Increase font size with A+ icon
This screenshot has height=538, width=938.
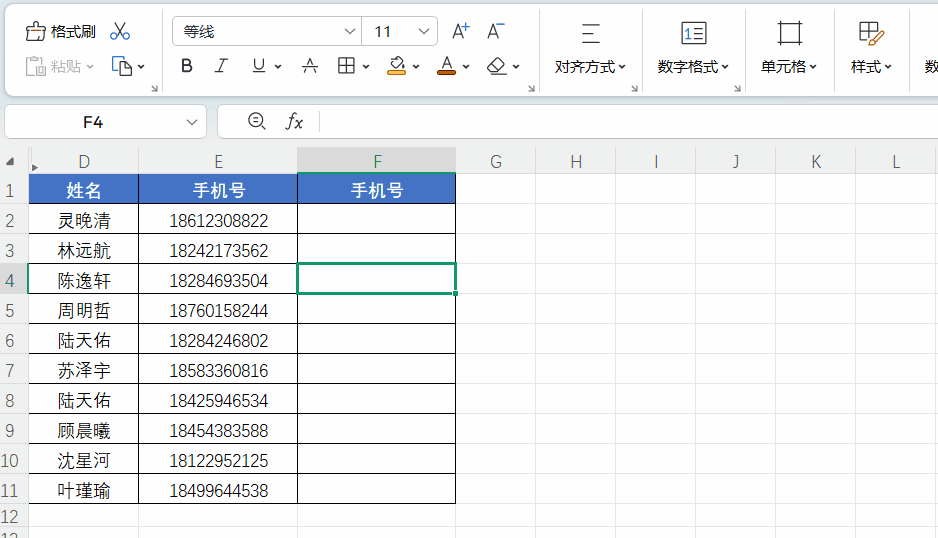[461, 31]
